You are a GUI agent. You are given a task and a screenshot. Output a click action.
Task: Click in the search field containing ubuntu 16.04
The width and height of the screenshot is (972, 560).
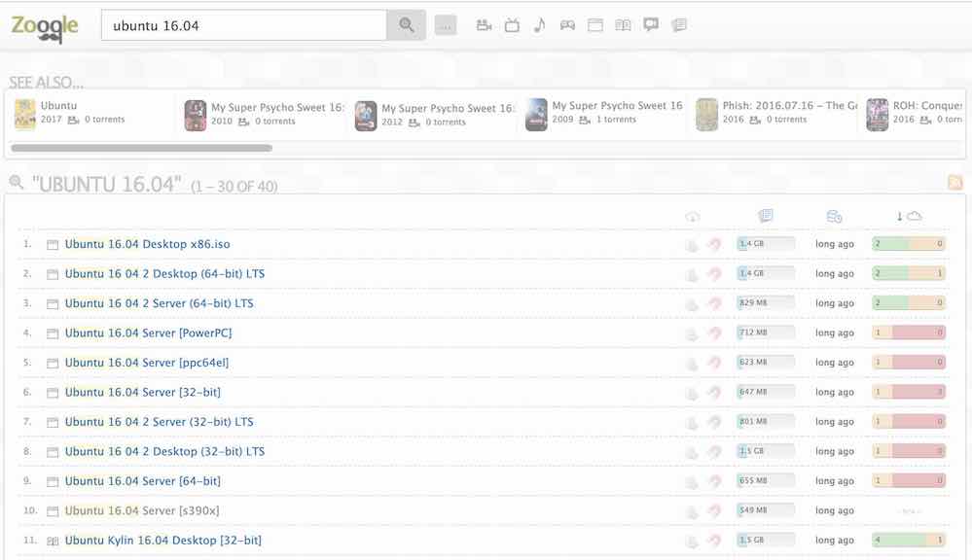[x=243, y=25]
